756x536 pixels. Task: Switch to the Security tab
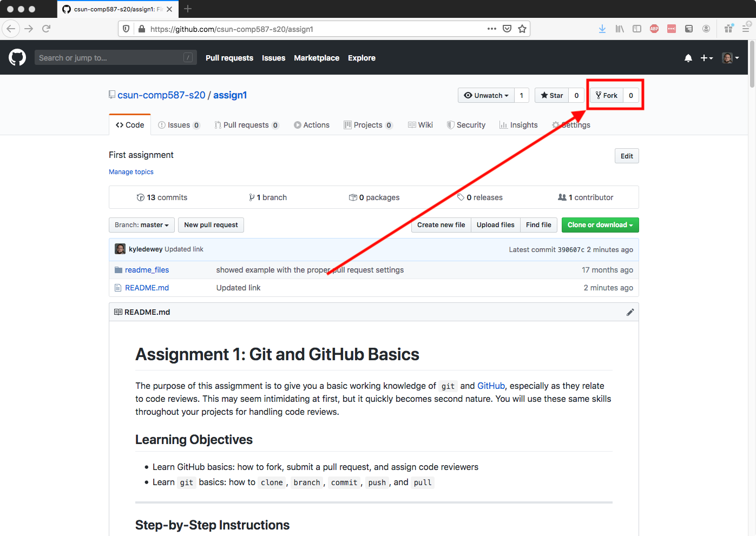click(466, 125)
